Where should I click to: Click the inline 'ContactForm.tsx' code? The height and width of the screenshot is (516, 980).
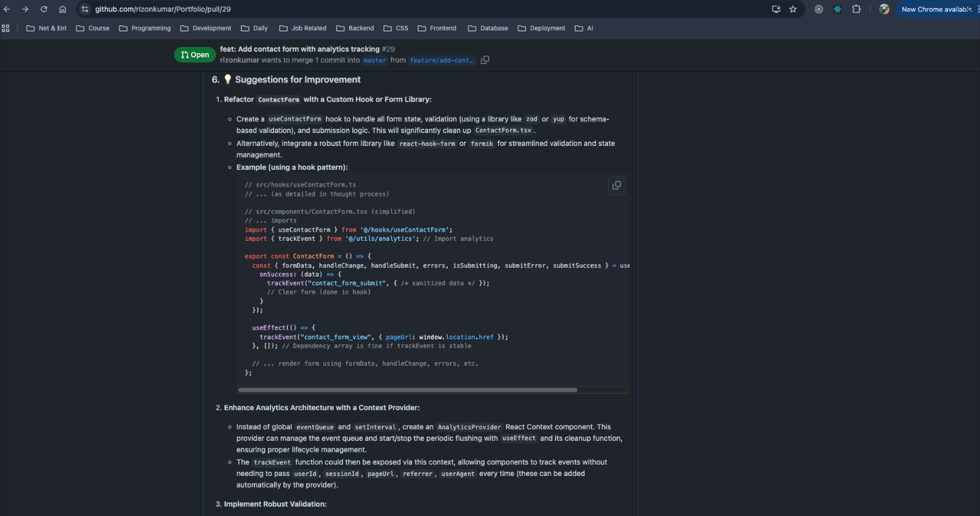(x=503, y=131)
